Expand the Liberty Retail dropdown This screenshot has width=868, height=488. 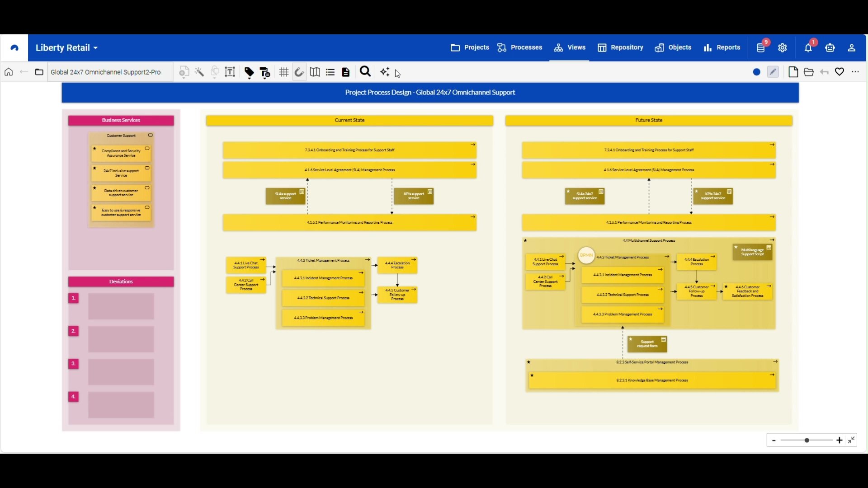pos(67,48)
